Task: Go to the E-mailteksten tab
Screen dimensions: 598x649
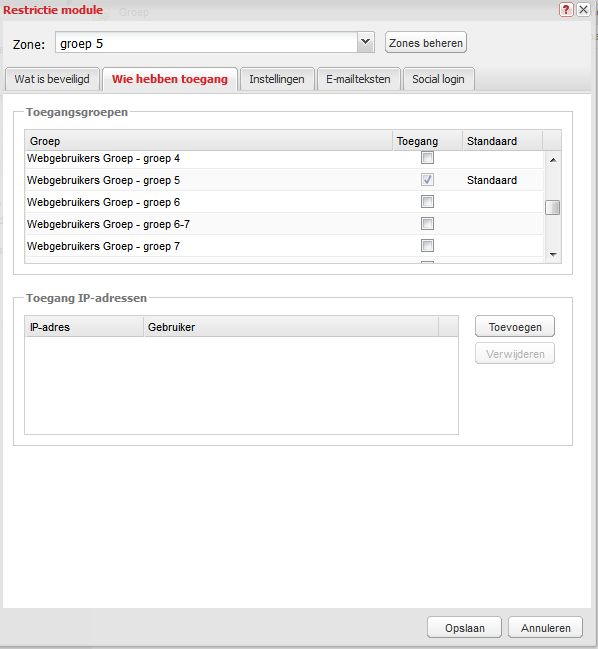Action: pyautogui.click(x=358, y=79)
